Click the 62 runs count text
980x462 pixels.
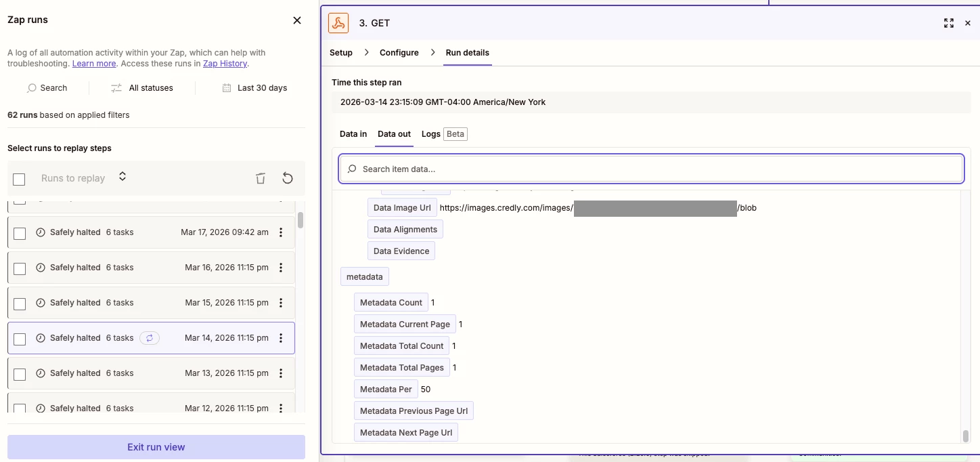(22, 115)
